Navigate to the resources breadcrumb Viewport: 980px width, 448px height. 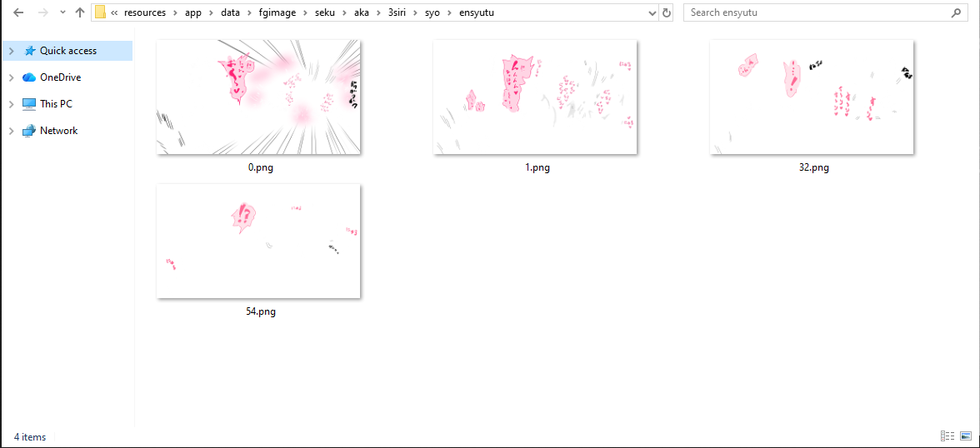tap(145, 12)
